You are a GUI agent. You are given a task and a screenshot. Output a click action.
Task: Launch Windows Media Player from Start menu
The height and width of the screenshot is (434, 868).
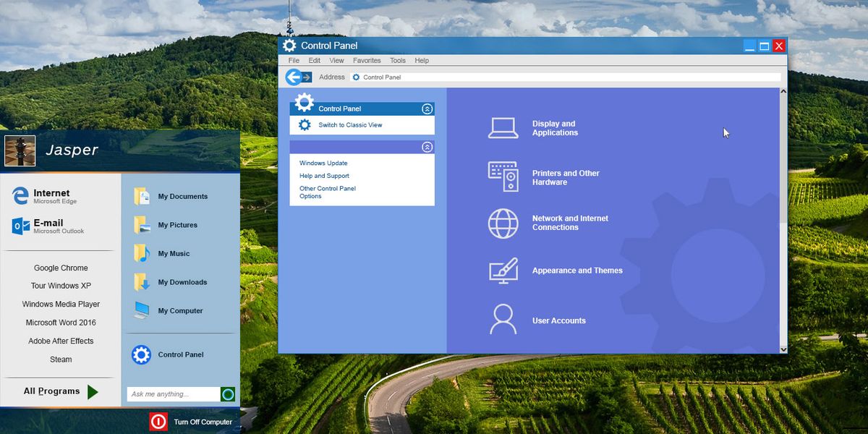61,304
